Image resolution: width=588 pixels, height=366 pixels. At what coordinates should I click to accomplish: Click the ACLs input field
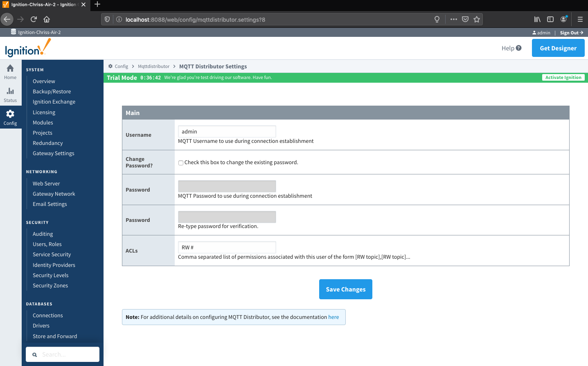(x=227, y=247)
